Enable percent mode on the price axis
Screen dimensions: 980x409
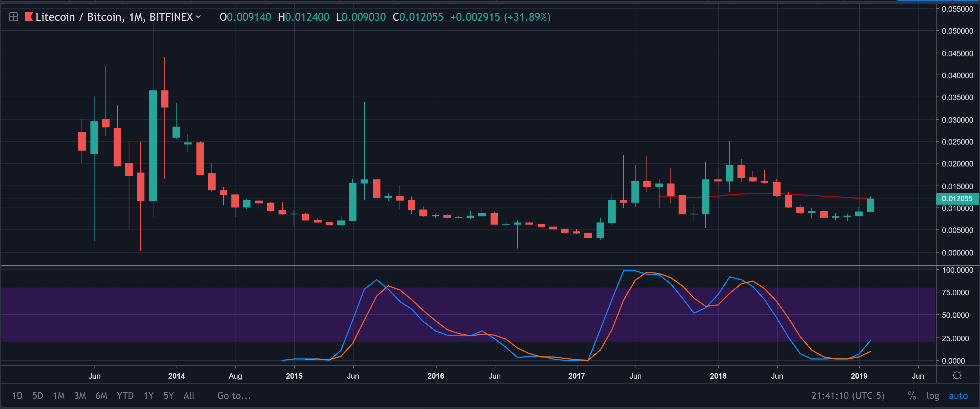(x=912, y=396)
